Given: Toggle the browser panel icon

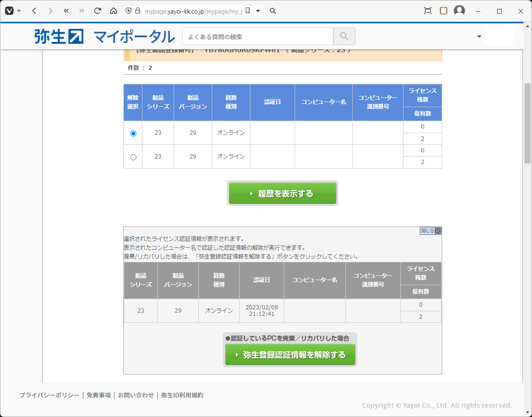Looking at the screenshot, I should tap(444, 11).
